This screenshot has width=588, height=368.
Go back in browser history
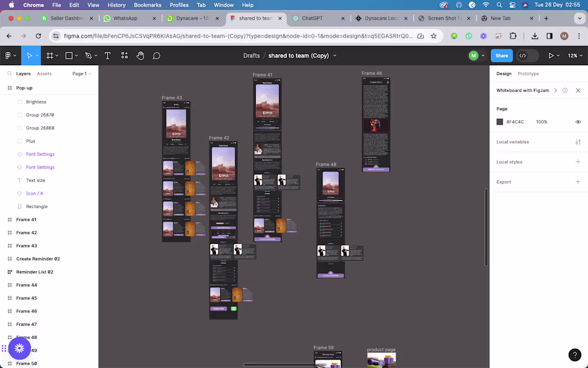pyautogui.click(x=9, y=36)
